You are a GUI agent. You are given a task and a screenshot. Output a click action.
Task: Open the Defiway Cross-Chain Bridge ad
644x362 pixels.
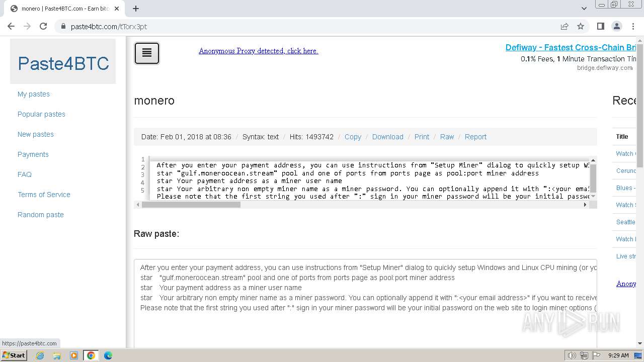pyautogui.click(x=571, y=47)
